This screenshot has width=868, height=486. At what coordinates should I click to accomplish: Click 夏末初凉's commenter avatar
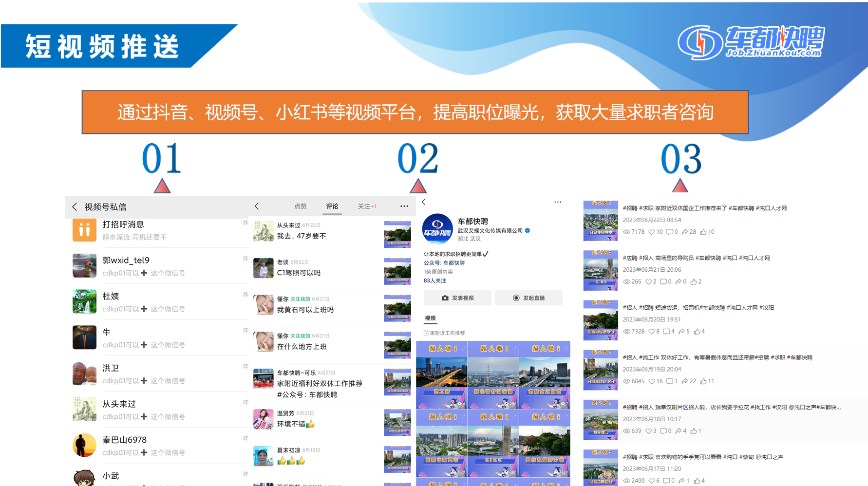pyautogui.click(x=264, y=456)
